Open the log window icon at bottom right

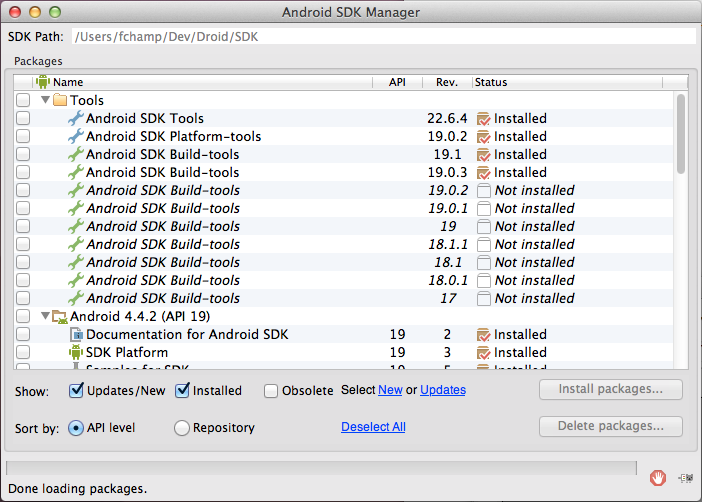click(x=685, y=478)
